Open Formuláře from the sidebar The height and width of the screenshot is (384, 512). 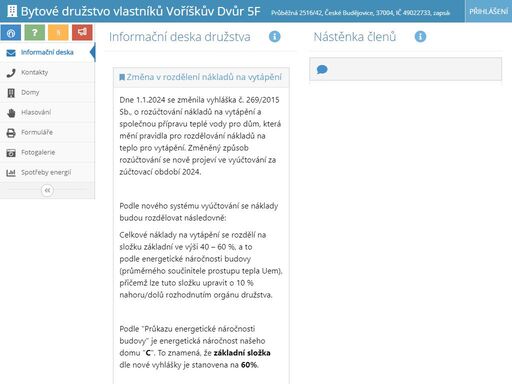47,132
